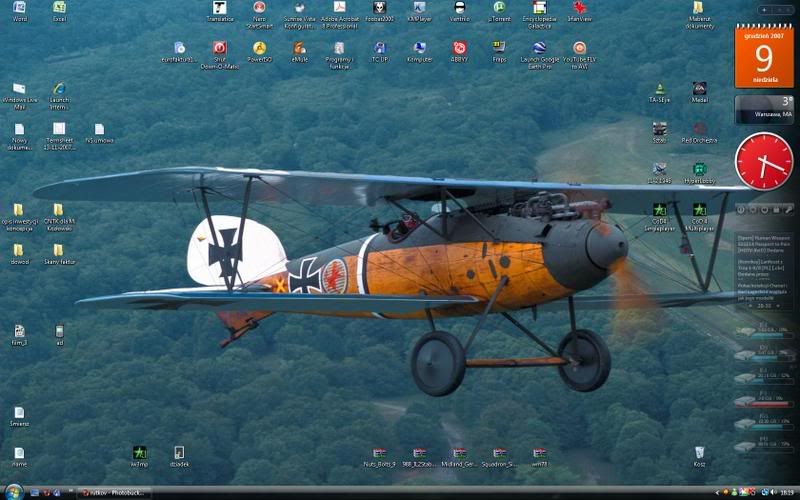Viewport: 800px width, 500px height.
Task: Click wrench icon on sidebar control gadget
Action: point(788,210)
